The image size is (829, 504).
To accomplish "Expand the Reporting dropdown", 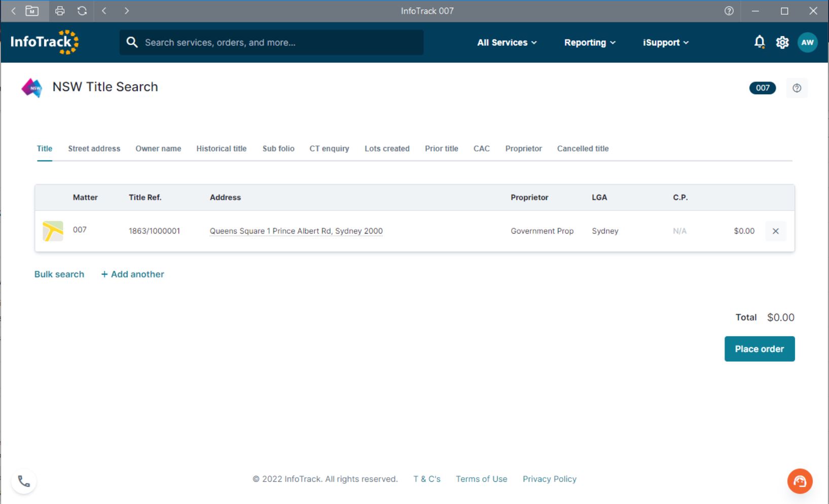I will coord(590,43).
